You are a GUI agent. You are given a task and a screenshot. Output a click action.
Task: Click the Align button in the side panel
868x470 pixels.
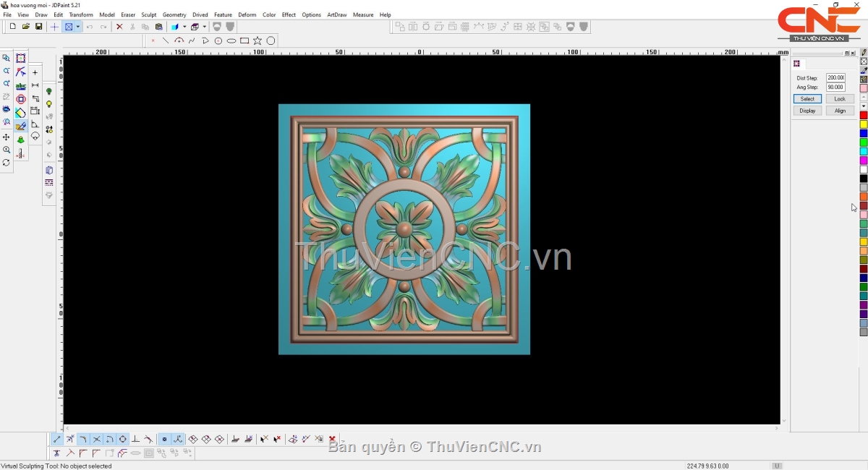pos(840,111)
